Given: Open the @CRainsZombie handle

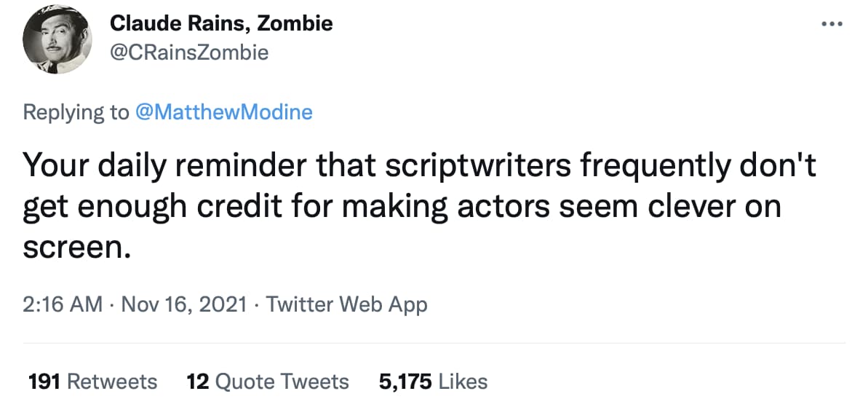Looking at the screenshot, I should coord(190,52).
